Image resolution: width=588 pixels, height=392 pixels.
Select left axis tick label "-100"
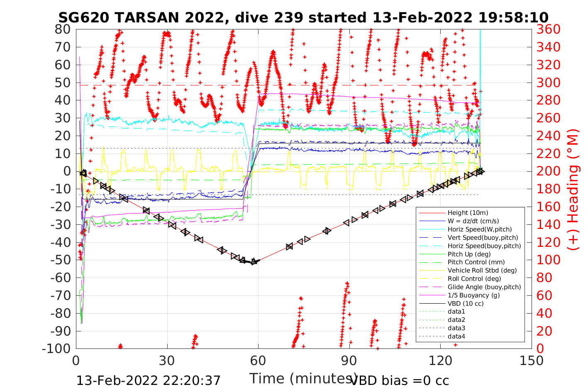[x=57, y=348]
